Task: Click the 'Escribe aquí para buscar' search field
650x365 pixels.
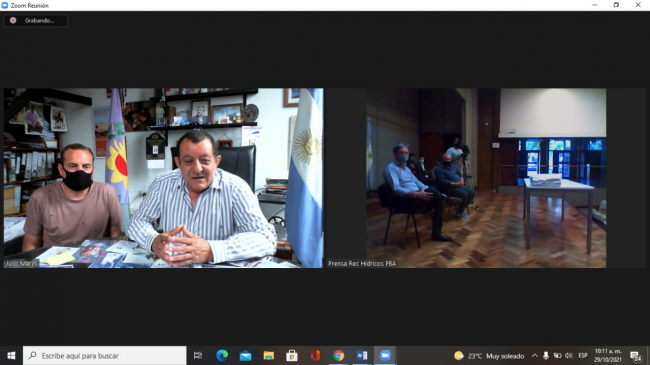Action: point(104,355)
